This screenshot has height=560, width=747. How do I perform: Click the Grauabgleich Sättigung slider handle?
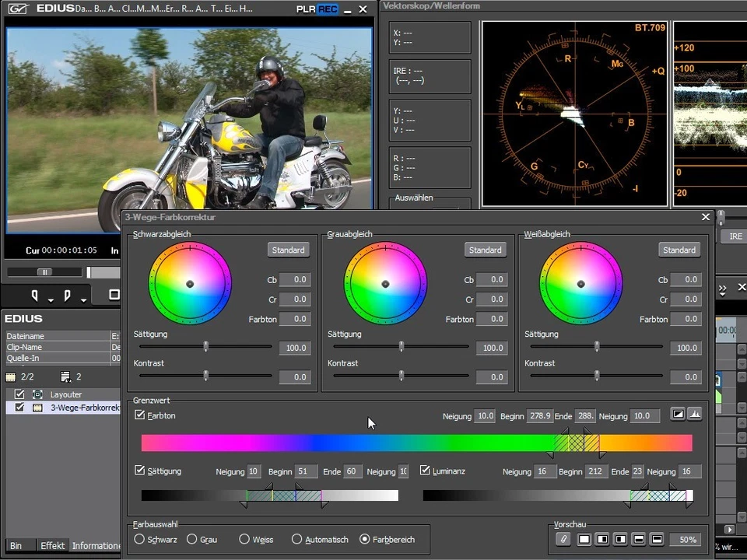(402, 347)
